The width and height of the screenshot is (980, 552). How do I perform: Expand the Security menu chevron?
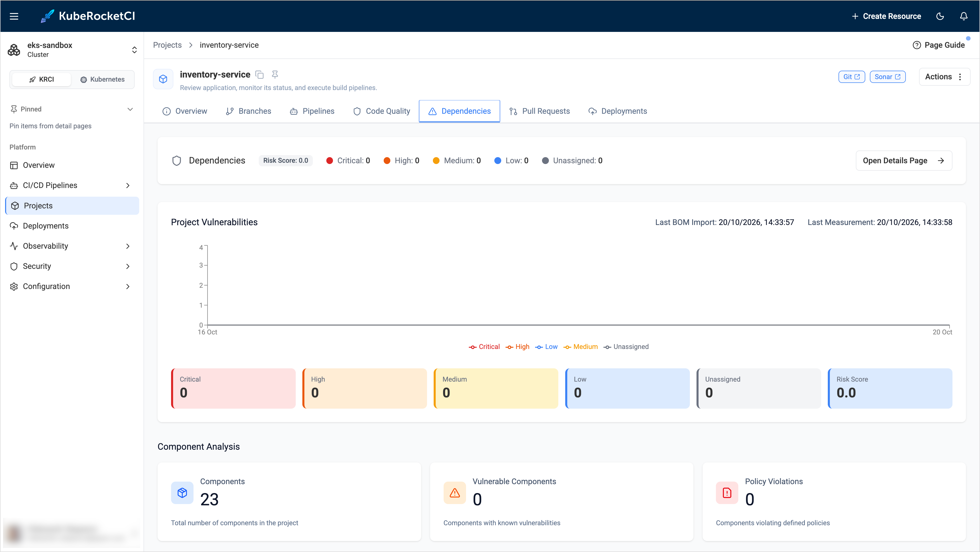(128, 266)
